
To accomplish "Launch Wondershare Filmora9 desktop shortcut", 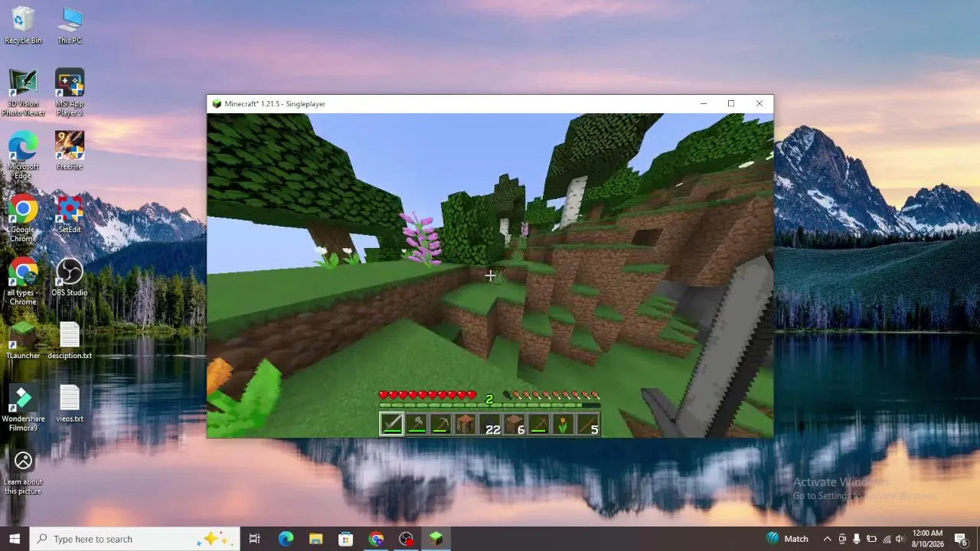I will click(23, 407).
